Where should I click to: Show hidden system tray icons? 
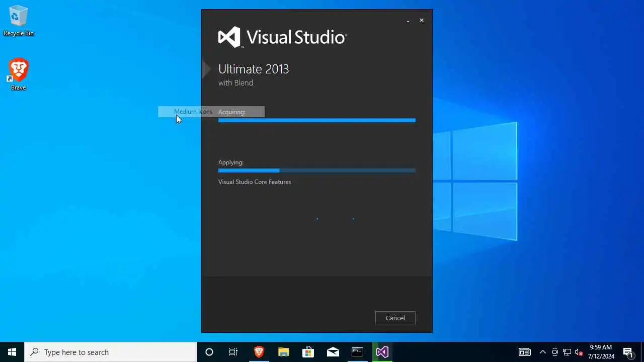543,352
